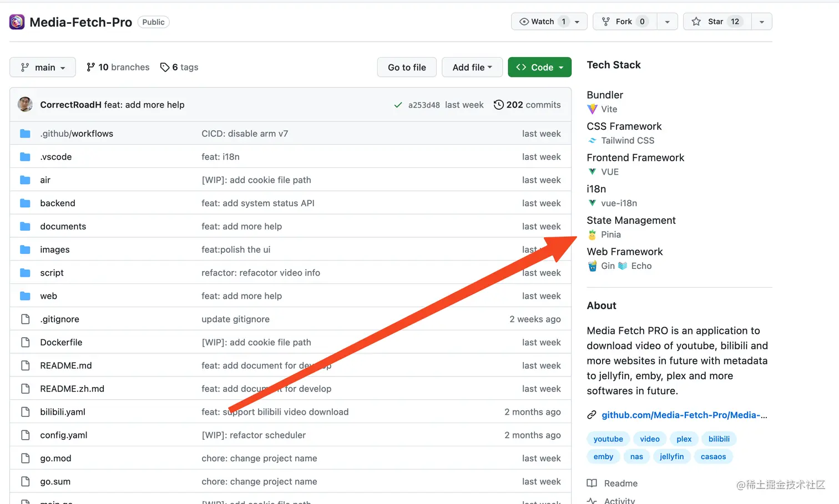Click the Vite logo icon

point(593,109)
